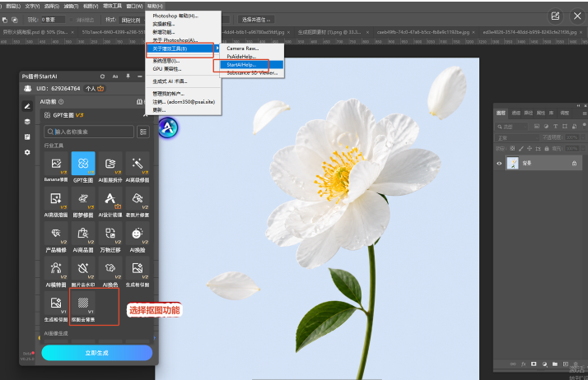Image resolution: width=588 pixels, height=380 pixels.
Task: Open the clipboard icon in StartAI sidebar
Action: tap(27, 137)
